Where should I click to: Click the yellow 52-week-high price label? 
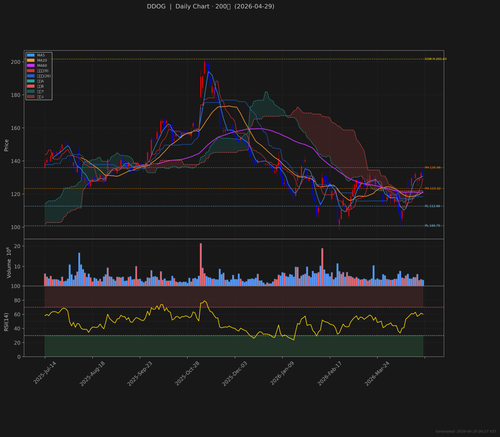click(436, 59)
